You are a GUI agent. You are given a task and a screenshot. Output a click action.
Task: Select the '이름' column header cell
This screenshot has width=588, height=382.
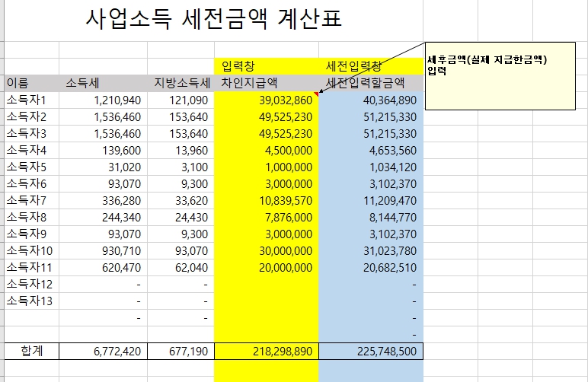[x=31, y=83]
